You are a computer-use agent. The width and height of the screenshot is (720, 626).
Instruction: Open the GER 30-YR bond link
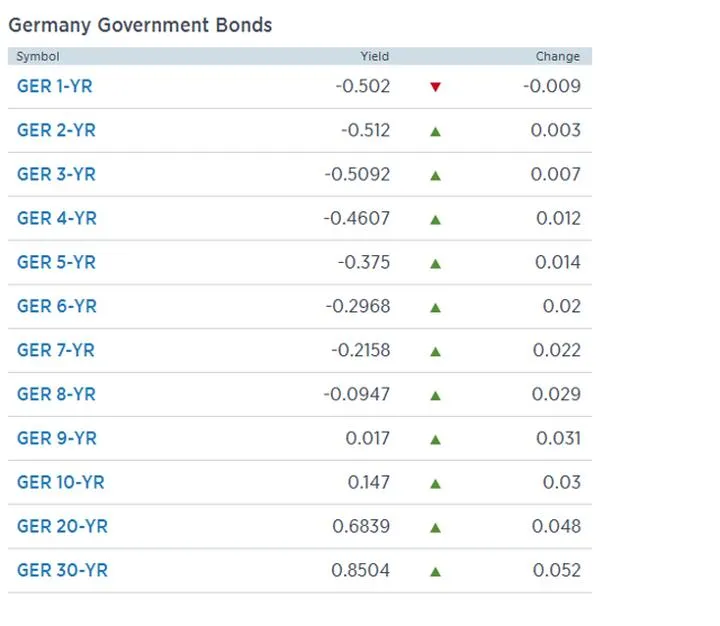tap(62, 571)
